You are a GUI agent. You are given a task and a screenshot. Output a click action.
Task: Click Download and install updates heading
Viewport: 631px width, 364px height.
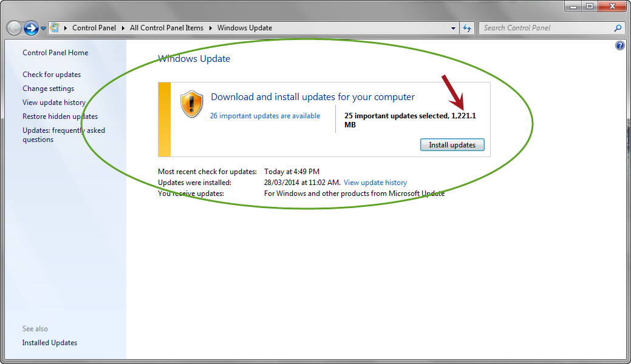313,97
